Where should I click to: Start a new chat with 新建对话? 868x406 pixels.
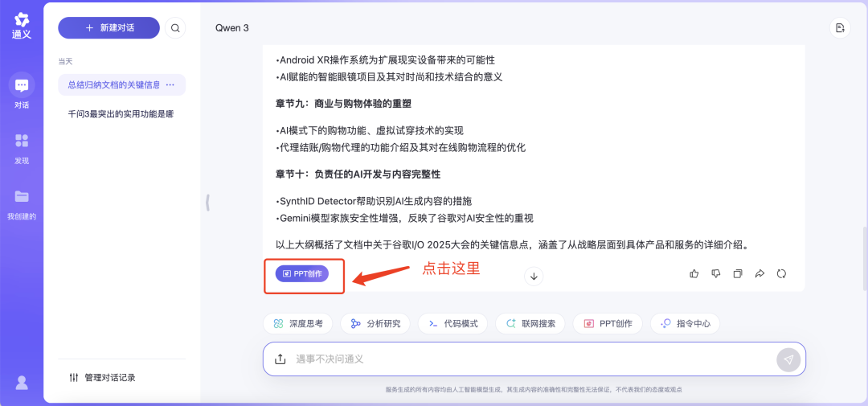tap(109, 27)
